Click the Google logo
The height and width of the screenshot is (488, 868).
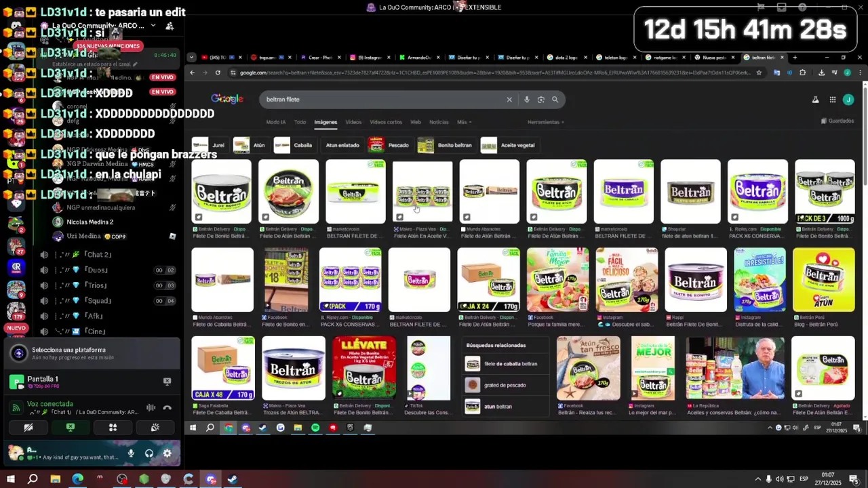point(227,99)
